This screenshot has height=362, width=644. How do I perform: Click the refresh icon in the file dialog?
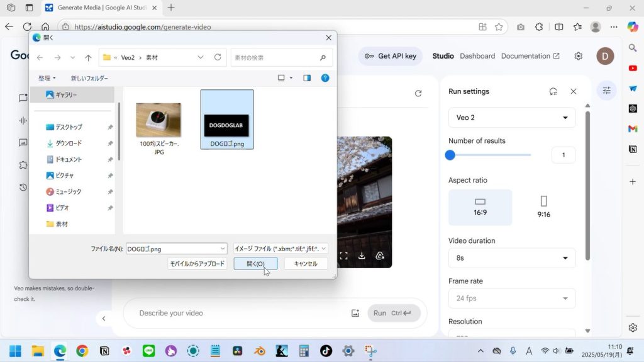click(218, 57)
